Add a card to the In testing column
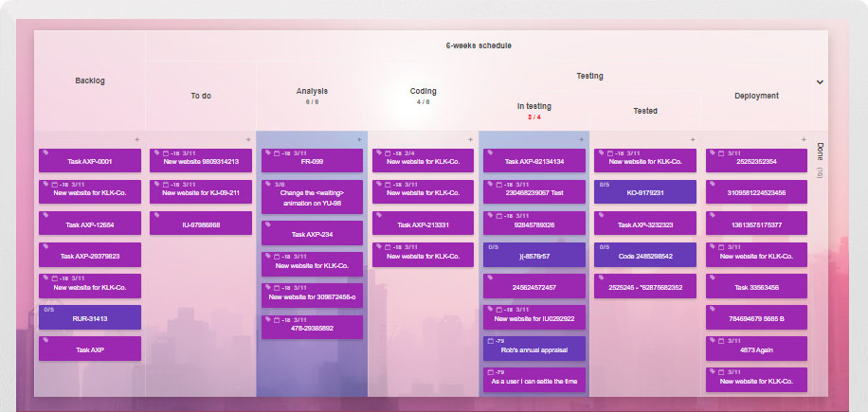868x412 pixels. (581, 139)
